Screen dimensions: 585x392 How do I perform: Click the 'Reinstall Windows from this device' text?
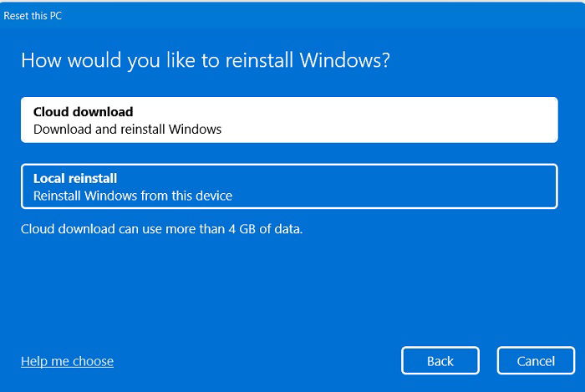[x=133, y=196]
